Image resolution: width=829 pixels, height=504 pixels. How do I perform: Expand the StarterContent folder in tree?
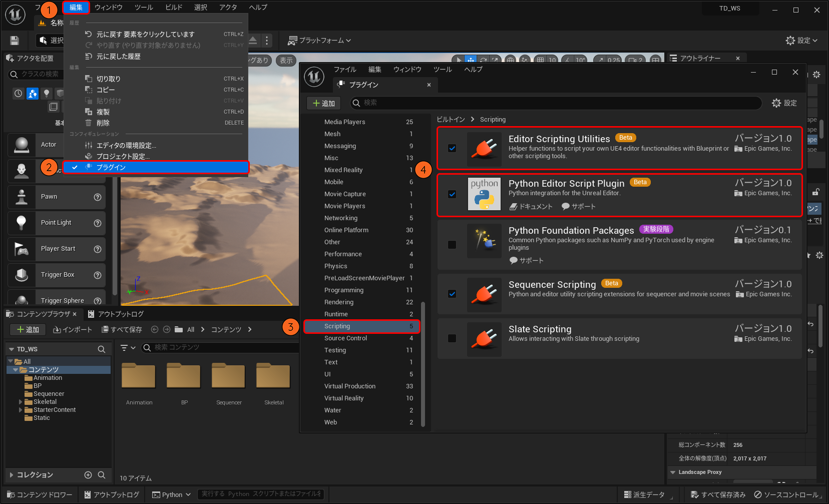21,410
